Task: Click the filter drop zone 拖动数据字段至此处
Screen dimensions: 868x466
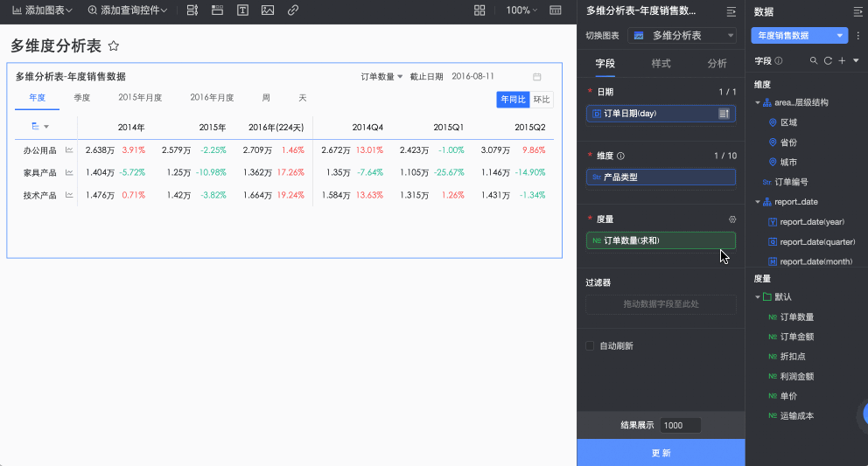Action: pos(661,304)
